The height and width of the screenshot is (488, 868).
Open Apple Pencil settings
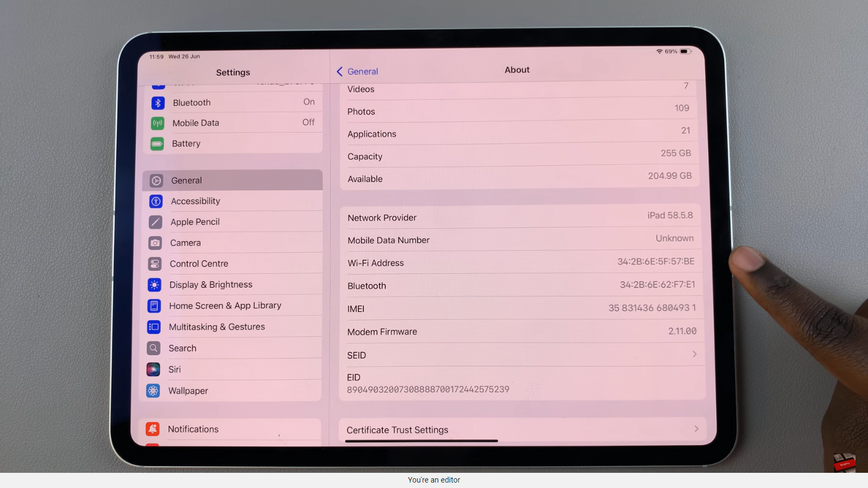point(232,222)
